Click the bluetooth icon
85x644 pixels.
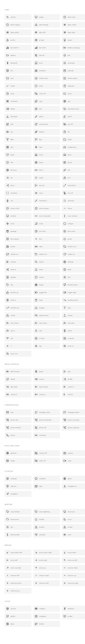(x=8, y=63)
